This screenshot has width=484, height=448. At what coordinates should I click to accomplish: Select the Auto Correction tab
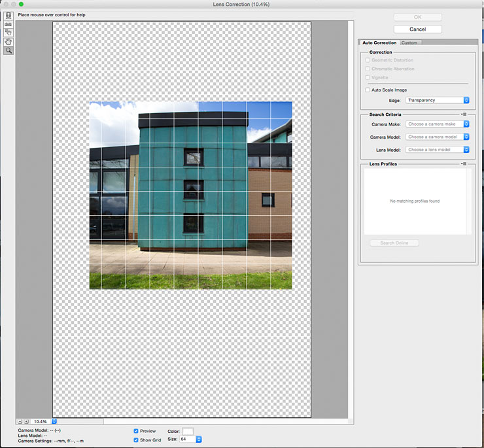pos(379,43)
